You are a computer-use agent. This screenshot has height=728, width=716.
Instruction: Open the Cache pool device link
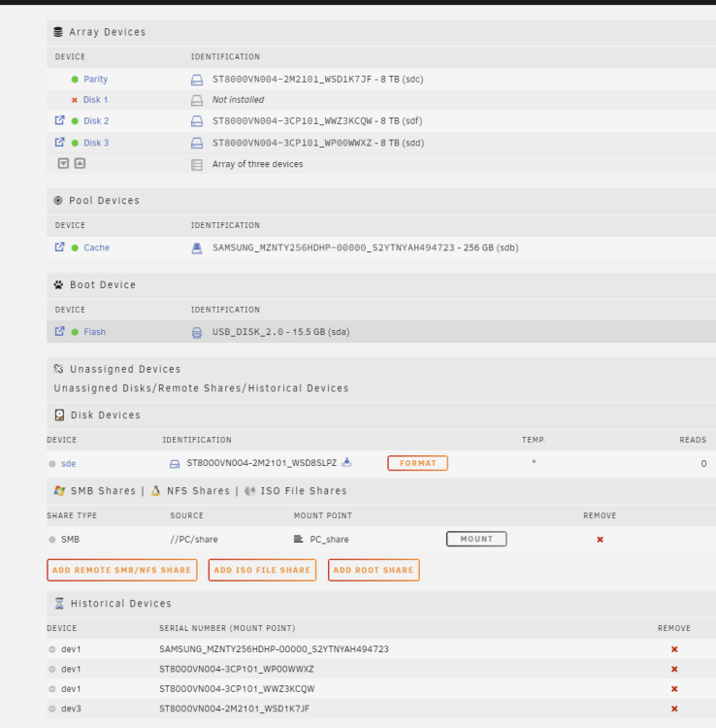pos(96,248)
